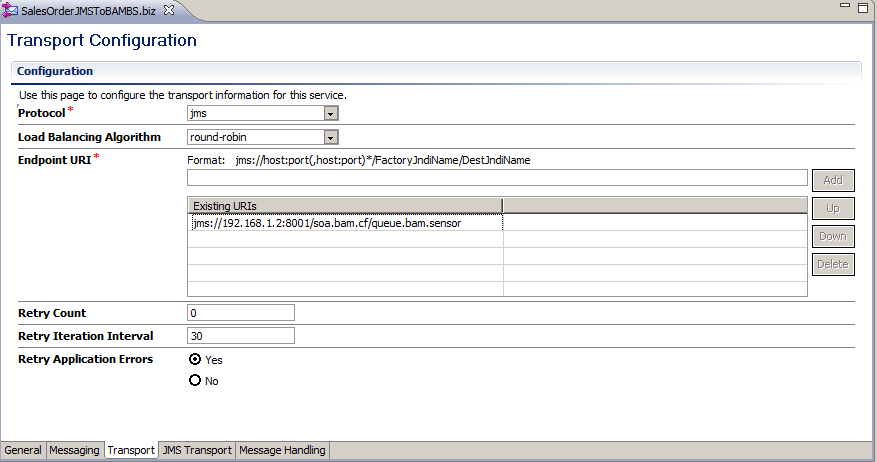The height and width of the screenshot is (462, 877).
Task: Focus the Retry Iteration Interval field
Action: [x=241, y=336]
